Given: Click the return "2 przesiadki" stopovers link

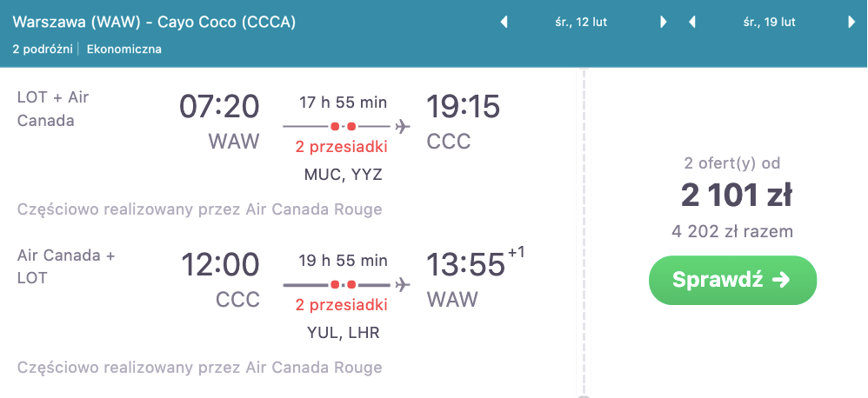Looking at the screenshot, I should (x=343, y=304).
